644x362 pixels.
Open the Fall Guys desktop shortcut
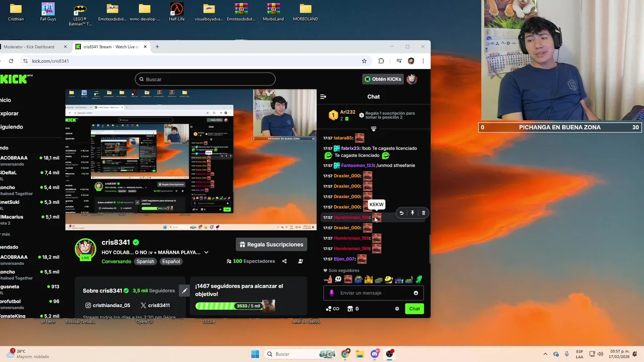pos(48,13)
